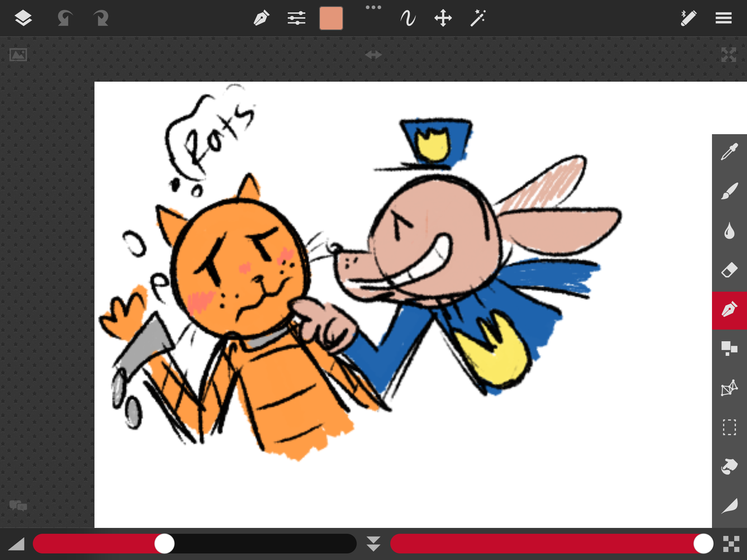The height and width of the screenshot is (560, 747).
Task: Select the Dotted Selection tool
Action: (729, 427)
